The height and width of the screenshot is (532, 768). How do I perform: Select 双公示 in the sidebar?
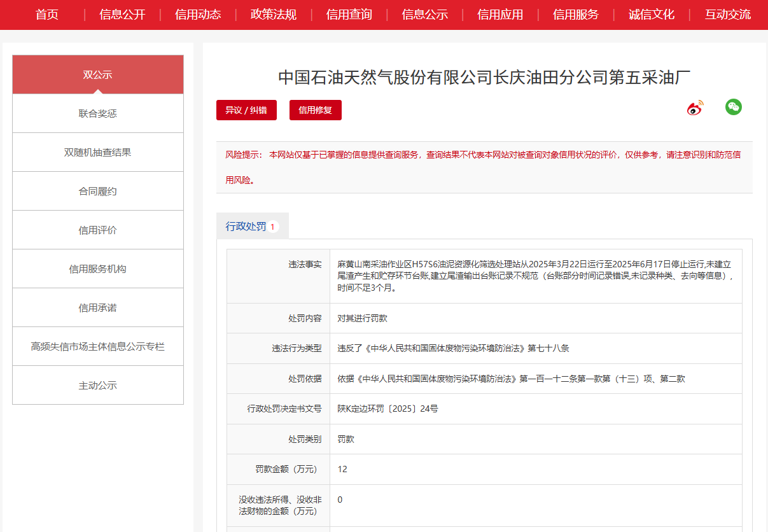[98, 74]
